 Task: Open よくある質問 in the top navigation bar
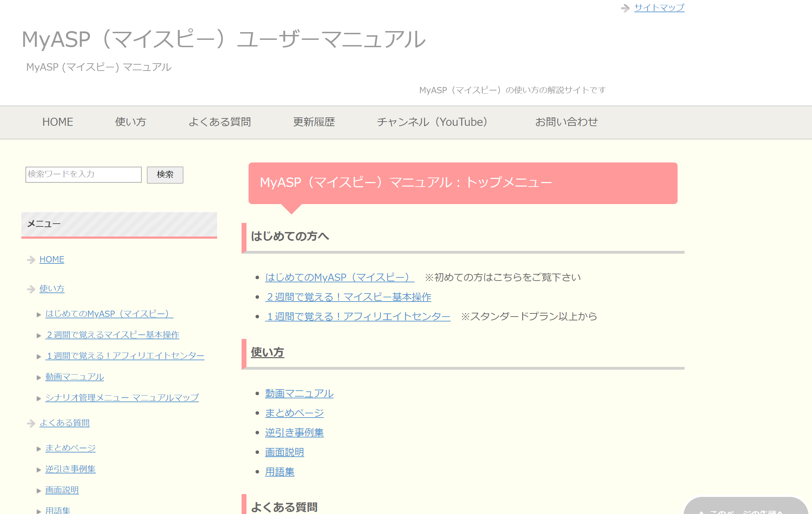(x=220, y=122)
